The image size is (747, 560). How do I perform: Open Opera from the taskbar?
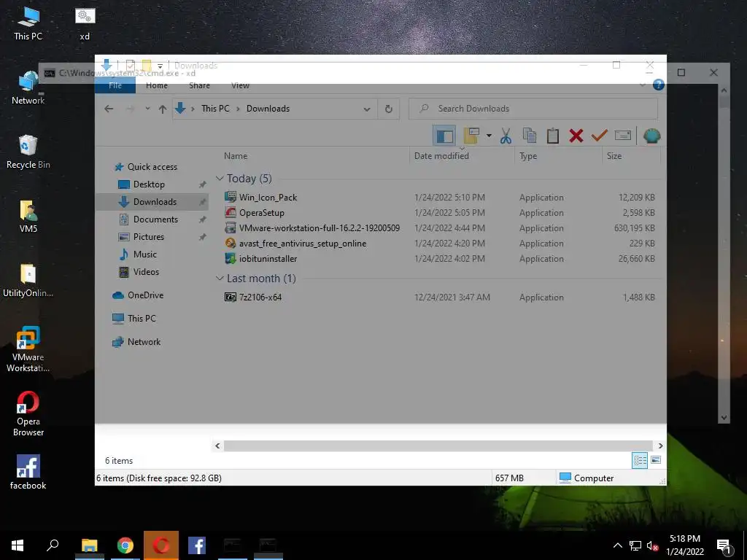[161, 545]
